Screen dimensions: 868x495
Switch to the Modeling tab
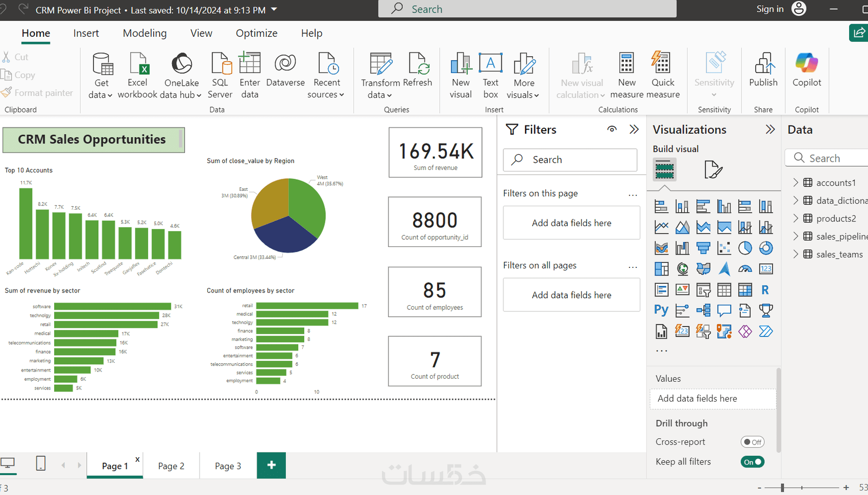coord(144,33)
